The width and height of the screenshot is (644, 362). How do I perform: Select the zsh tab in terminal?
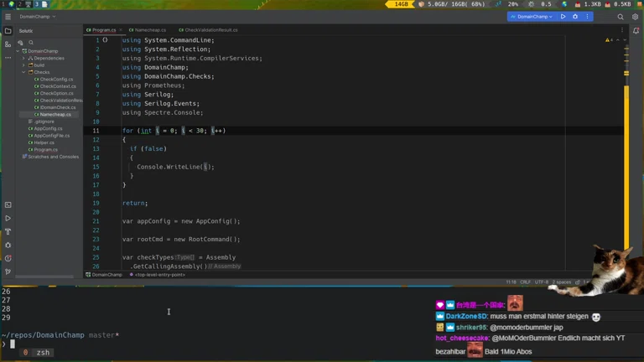point(38,353)
